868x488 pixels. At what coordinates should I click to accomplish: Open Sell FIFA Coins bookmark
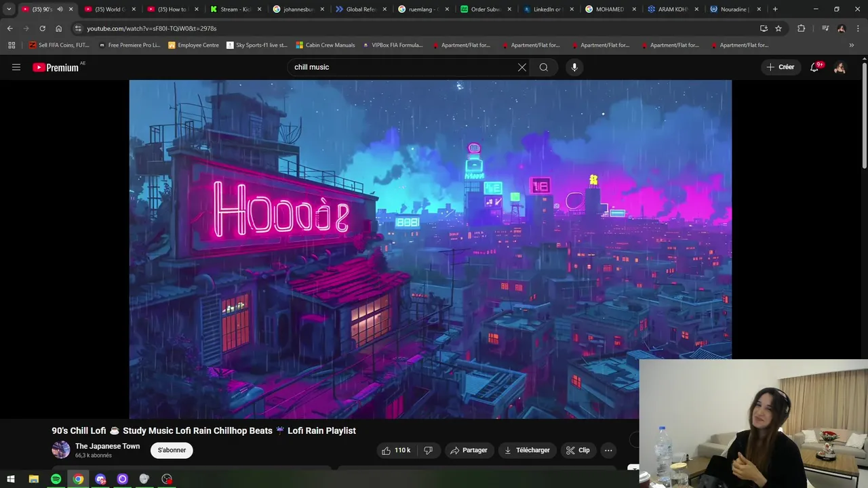point(59,45)
